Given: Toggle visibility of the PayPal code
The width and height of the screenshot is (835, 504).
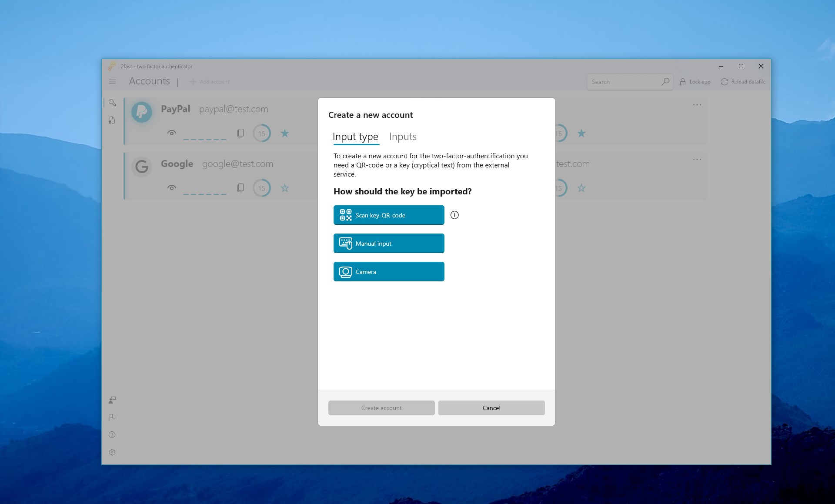Looking at the screenshot, I should point(172,133).
